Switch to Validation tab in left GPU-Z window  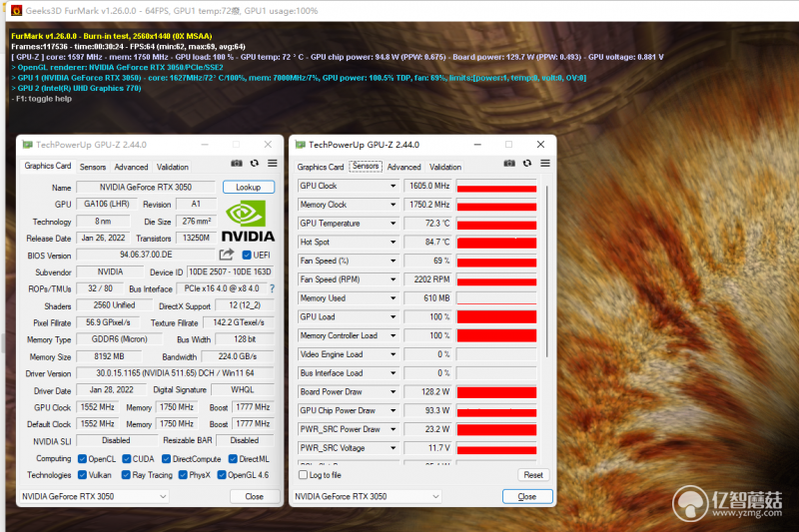(x=172, y=167)
